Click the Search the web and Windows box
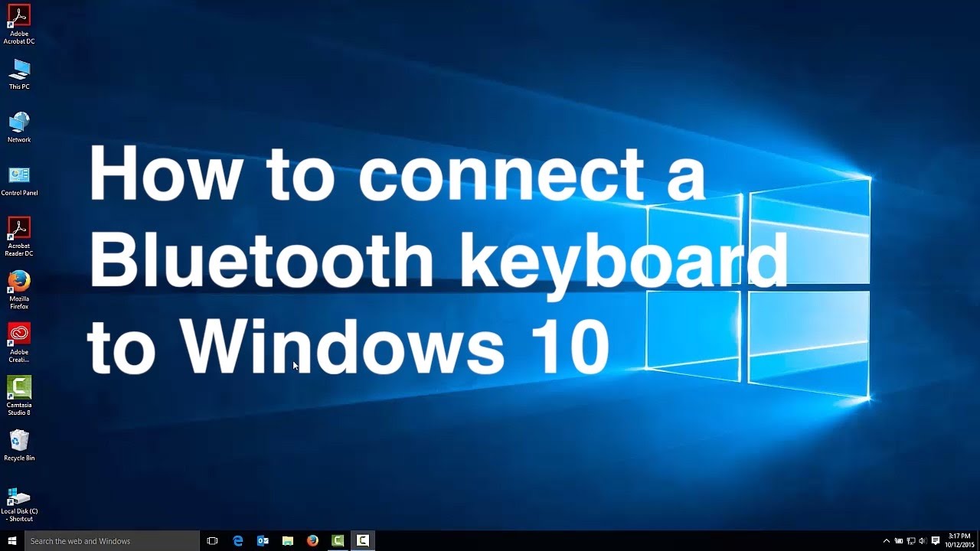The width and height of the screenshot is (980, 551). (x=112, y=541)
